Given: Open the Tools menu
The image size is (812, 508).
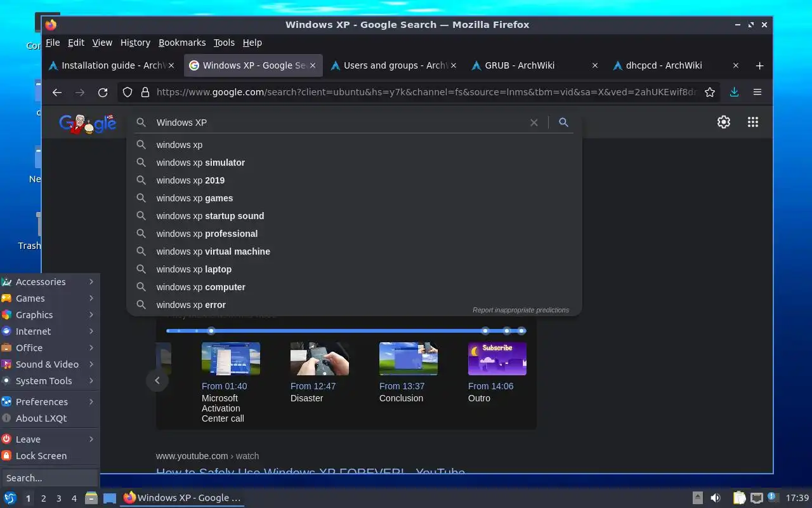Looking at the screenshot, I should (224, 43).
